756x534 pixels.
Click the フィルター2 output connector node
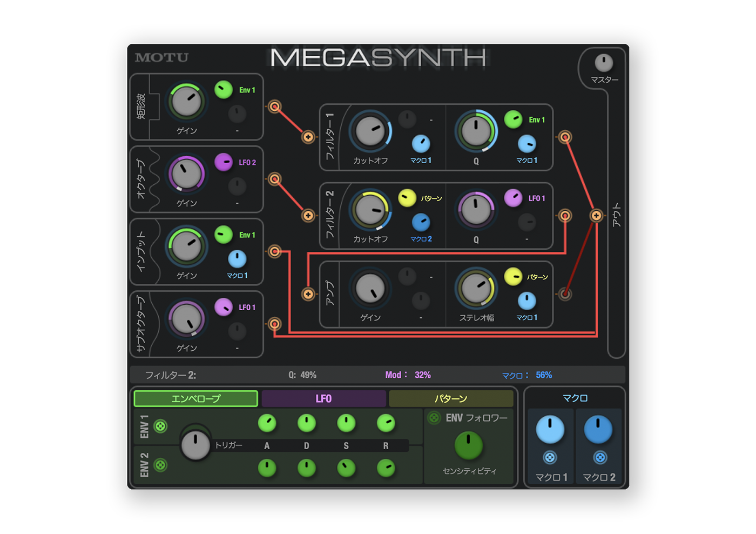pyautogui.click(x=565, y=216)
